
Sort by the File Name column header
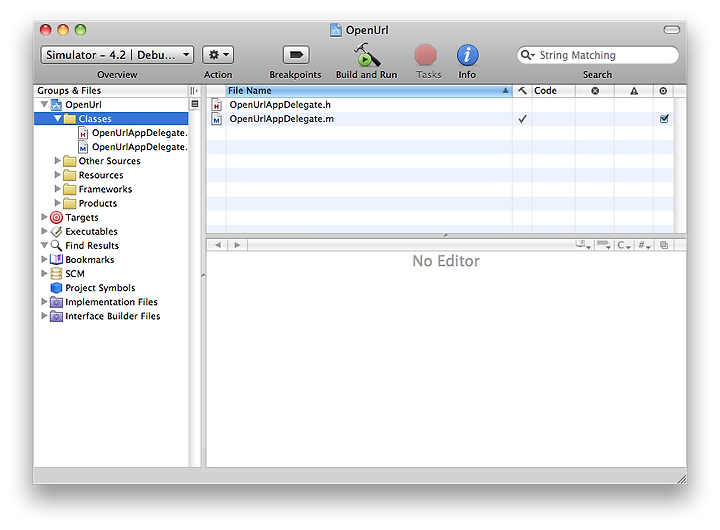[369, 90]
